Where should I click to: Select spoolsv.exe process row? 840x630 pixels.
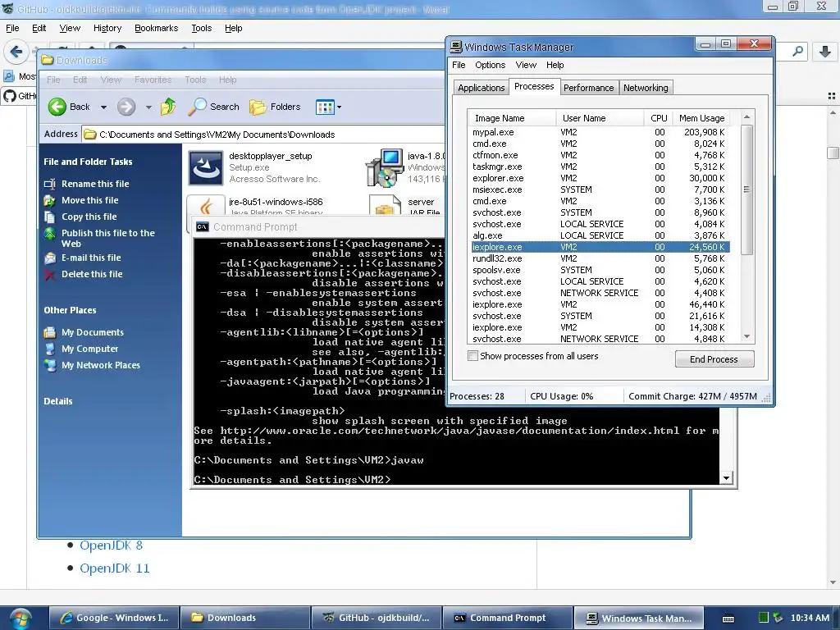[599, 270]
